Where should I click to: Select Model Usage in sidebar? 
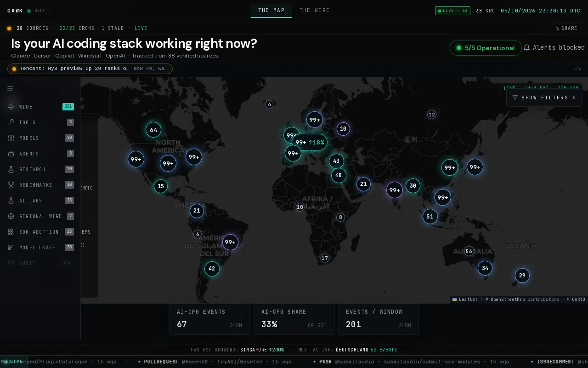pos(40,247)
